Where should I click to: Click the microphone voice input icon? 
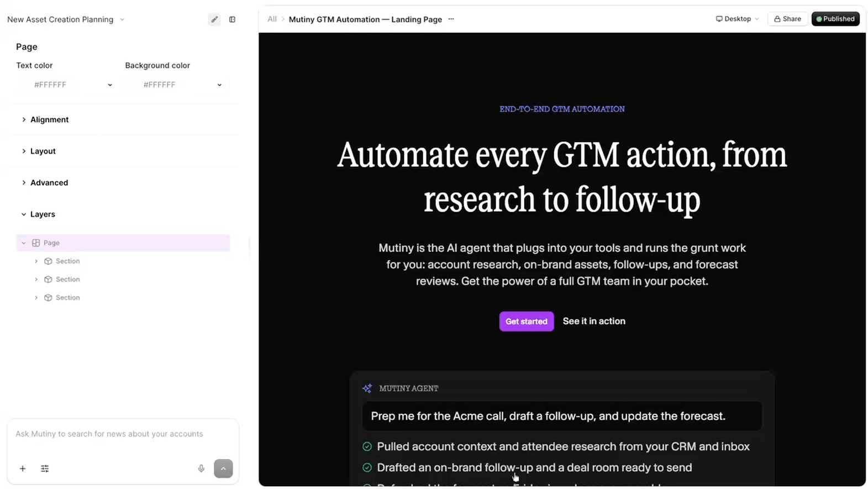(201, 469)
